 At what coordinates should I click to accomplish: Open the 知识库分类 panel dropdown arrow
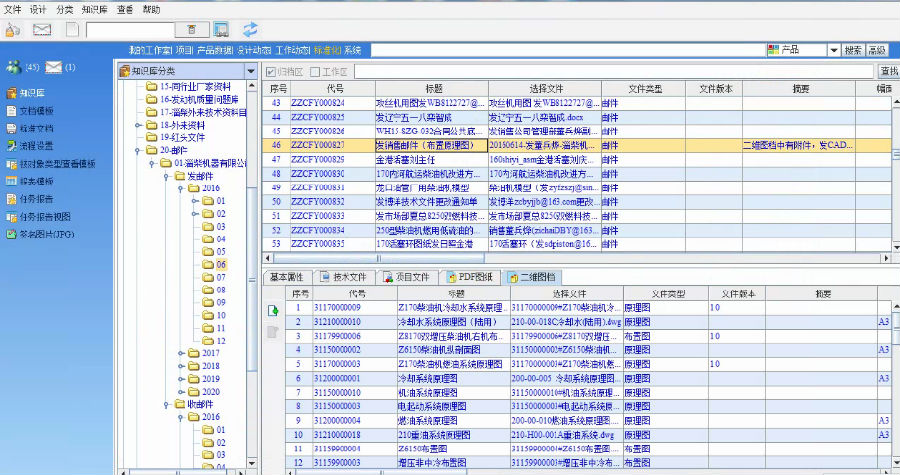251,71
